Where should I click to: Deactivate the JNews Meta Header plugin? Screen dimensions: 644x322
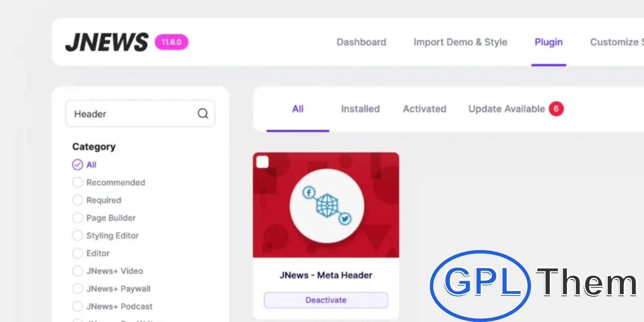[x=326, y=300]
